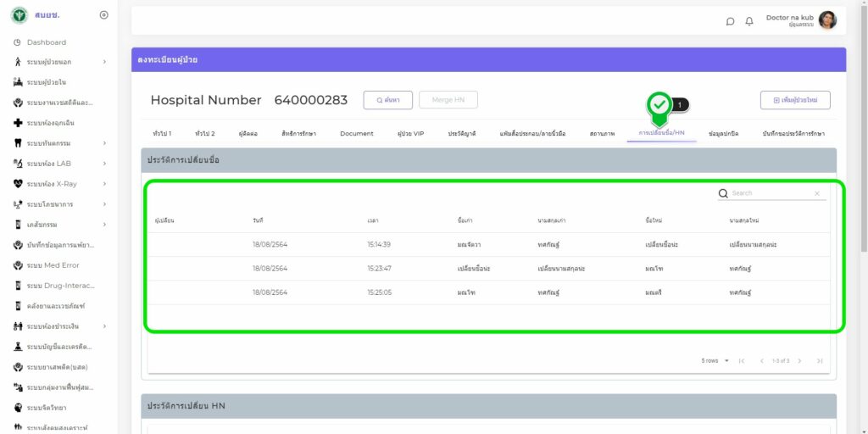The height and width of the screenshot is (434, 868).
Task: Open Dashboard from the sidebar
Action: pyautogui.click(x=46, y=42)
